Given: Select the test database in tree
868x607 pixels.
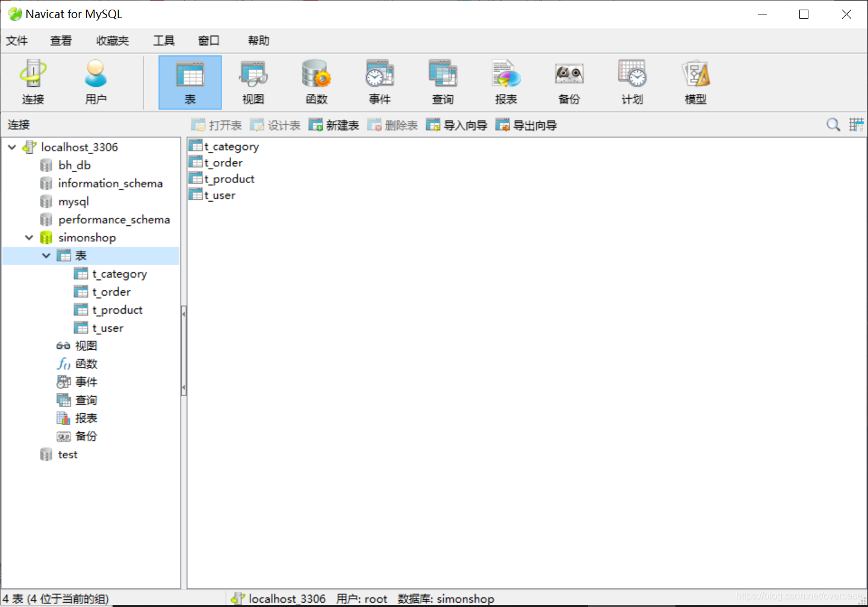Looking at the screenshot, I should pos(67,454).
